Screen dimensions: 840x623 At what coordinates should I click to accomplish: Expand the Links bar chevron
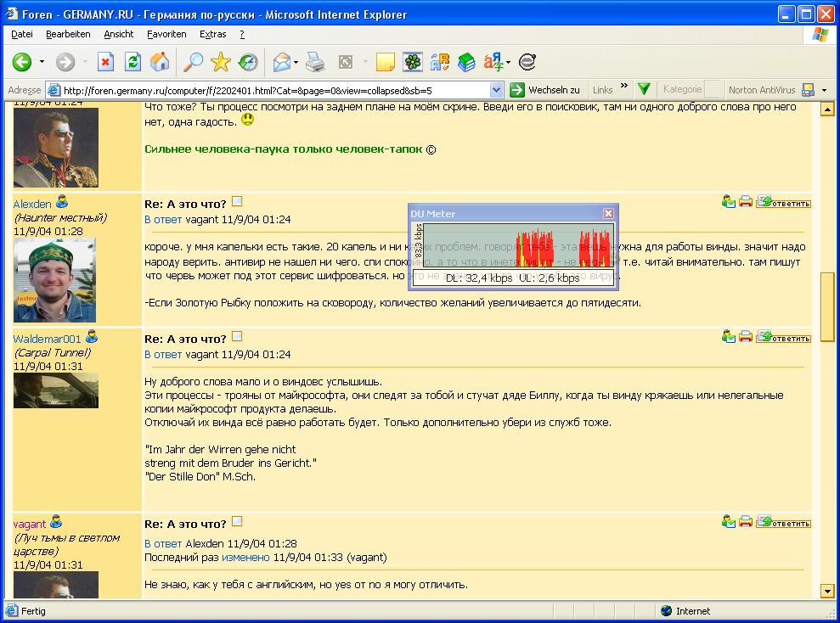pos(624,86)
